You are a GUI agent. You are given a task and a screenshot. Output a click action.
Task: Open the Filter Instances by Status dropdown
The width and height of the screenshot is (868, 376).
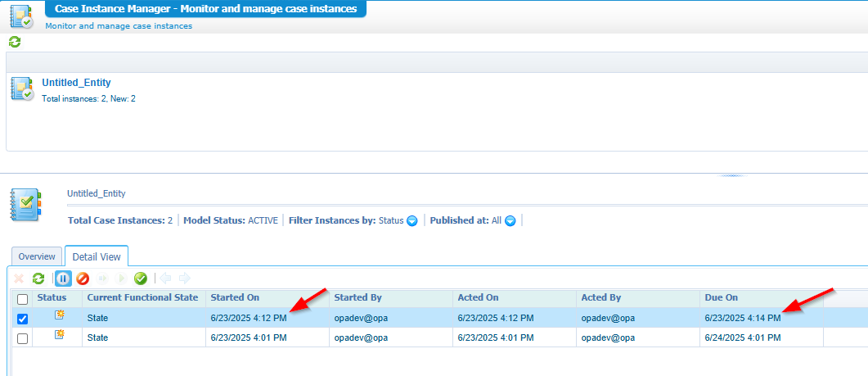pos(412,220)
